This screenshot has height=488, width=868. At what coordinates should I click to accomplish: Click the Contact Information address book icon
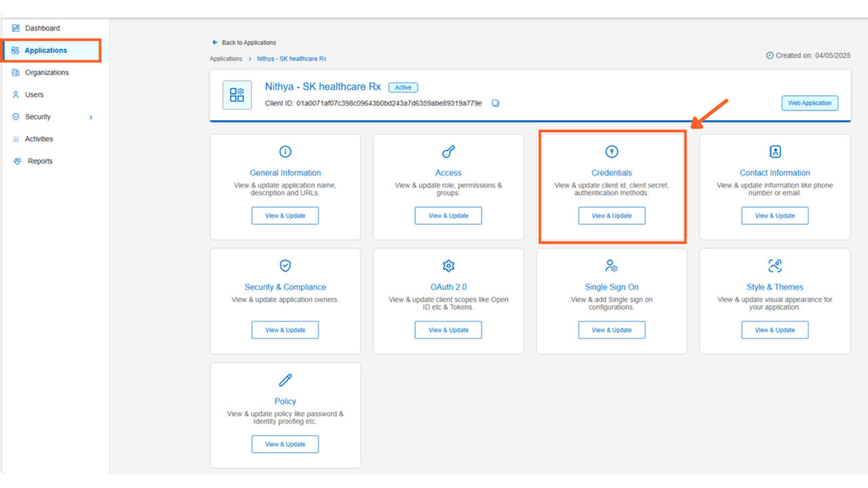pos(775,152)
